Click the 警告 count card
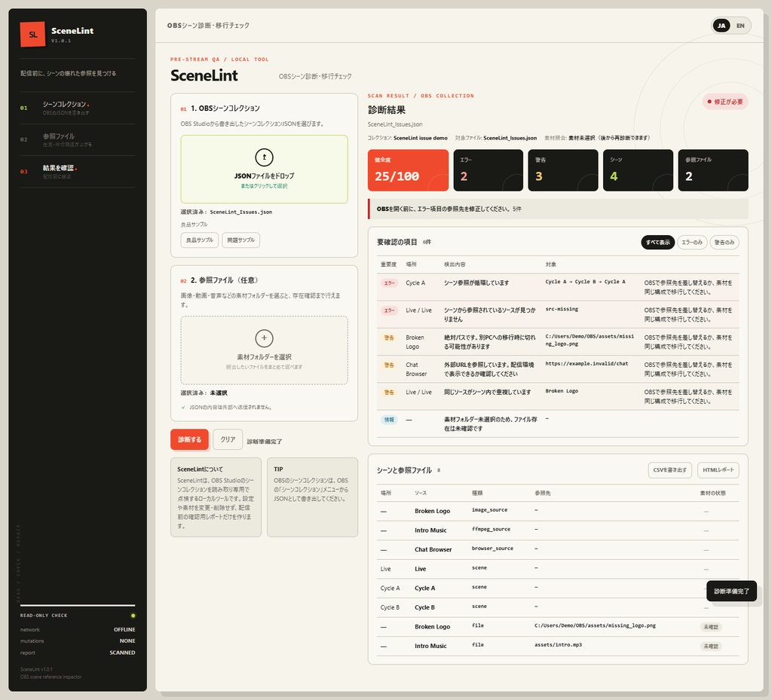The width and height of the screenshot is (772, 700). [x=562, y=170]
